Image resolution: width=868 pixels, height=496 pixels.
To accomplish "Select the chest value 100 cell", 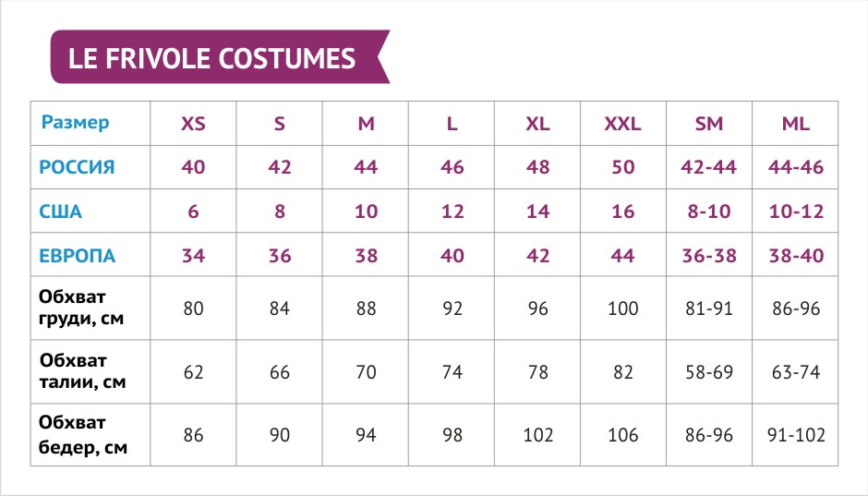I will coord(622,308).
